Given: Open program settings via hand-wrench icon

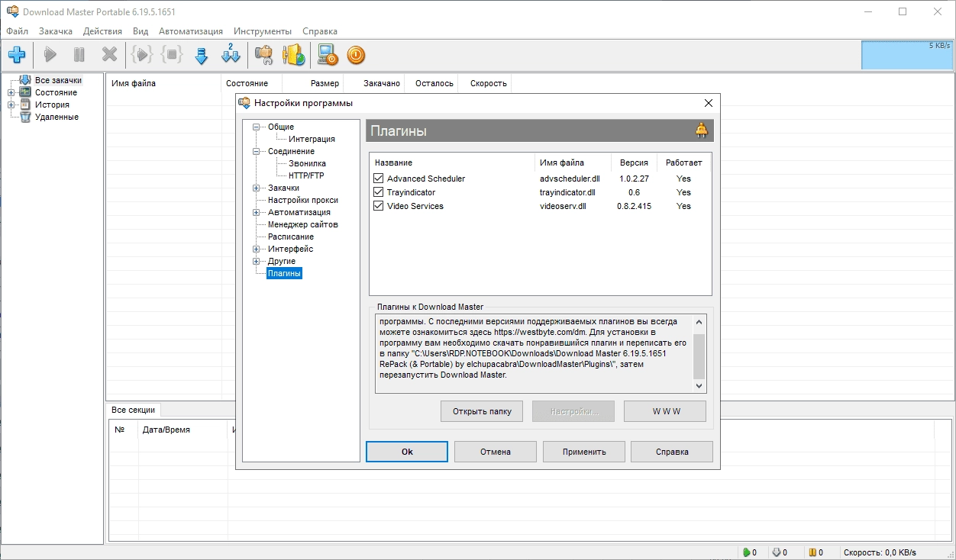Looking at the screenshot, I should pos(264,55).
